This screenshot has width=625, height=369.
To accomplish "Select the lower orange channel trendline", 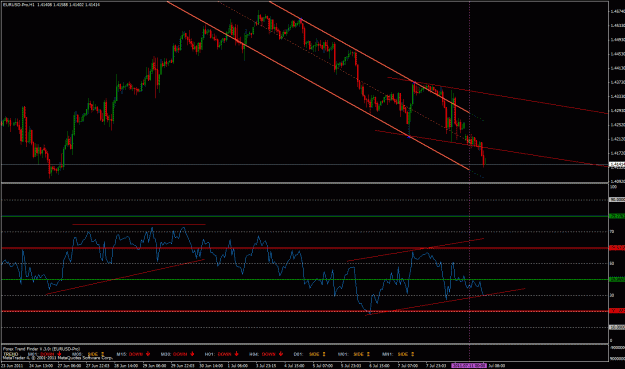I will 318,85.
